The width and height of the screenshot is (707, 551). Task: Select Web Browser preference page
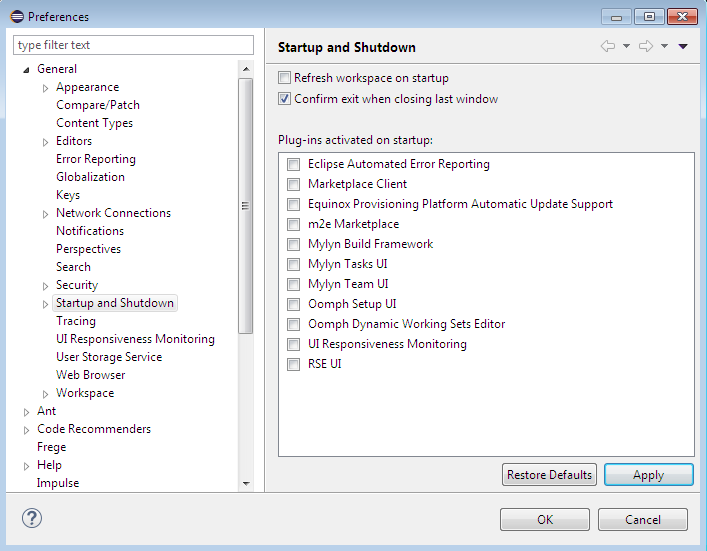(91, 375)
